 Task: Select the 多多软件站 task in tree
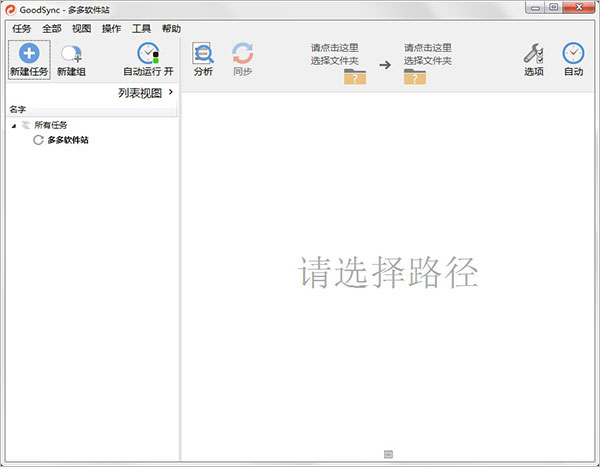(x=68, y=140)
